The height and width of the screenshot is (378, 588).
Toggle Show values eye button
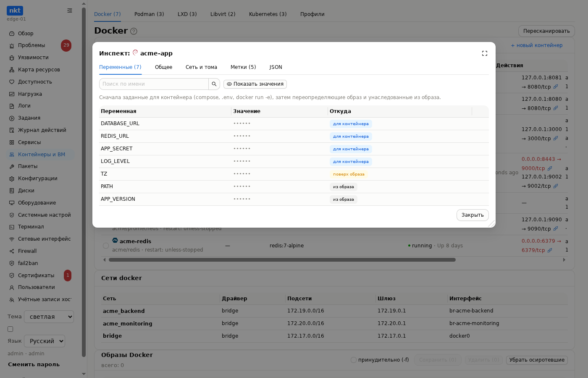(255, 84)
